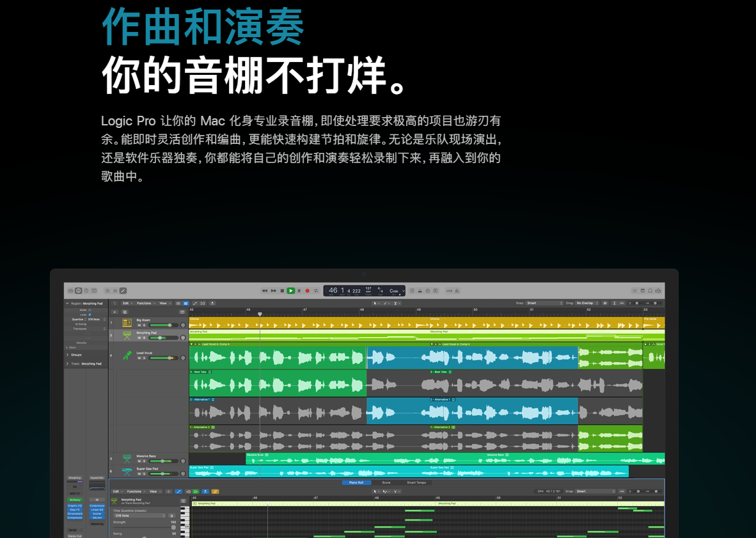
Task: Click the Graphic EQ plug-in slot
Action: [x=75, y=506]
